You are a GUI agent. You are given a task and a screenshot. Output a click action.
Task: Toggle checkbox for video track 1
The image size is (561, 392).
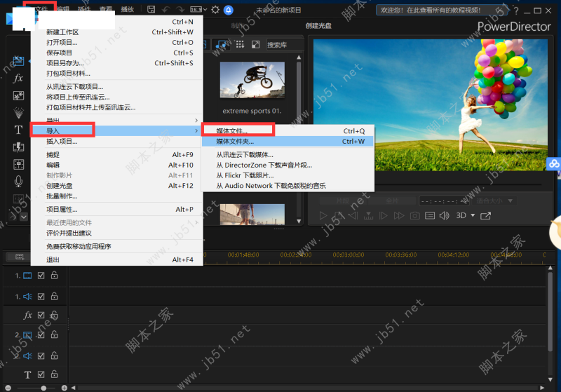click(41, 276)
